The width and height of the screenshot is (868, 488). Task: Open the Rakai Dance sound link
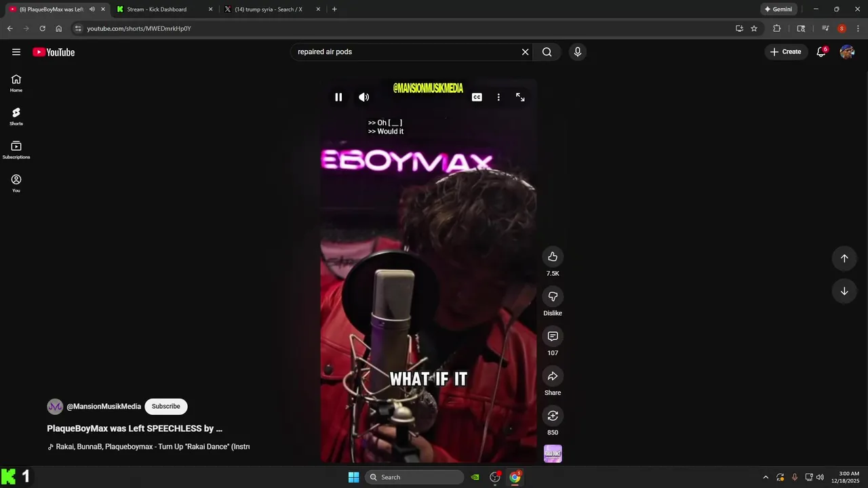(x=149, y=447)
